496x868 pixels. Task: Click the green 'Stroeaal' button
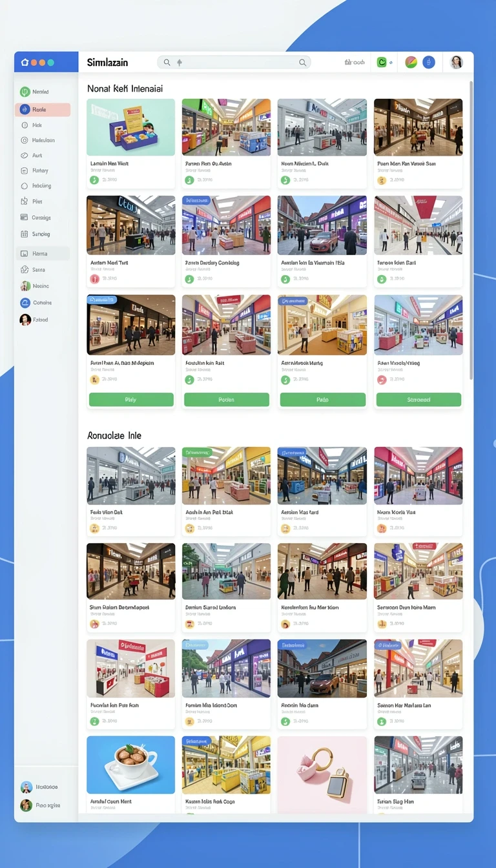tap(418, 400)
